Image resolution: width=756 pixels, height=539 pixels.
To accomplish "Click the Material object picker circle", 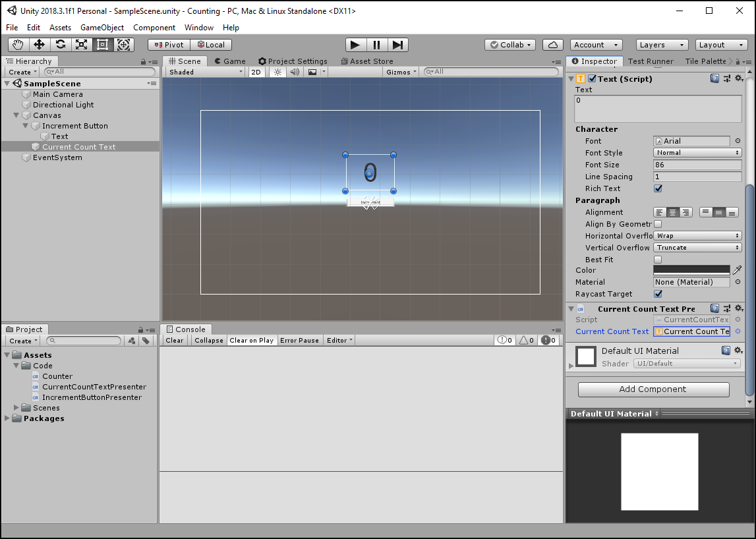I will coord(738,282).
